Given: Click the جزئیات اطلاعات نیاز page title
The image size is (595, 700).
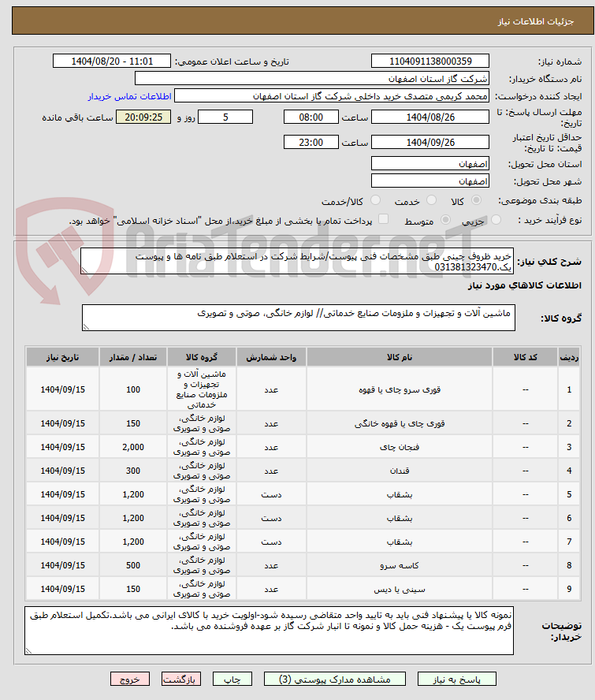Looking at the screenshot, I should point(536,21).
